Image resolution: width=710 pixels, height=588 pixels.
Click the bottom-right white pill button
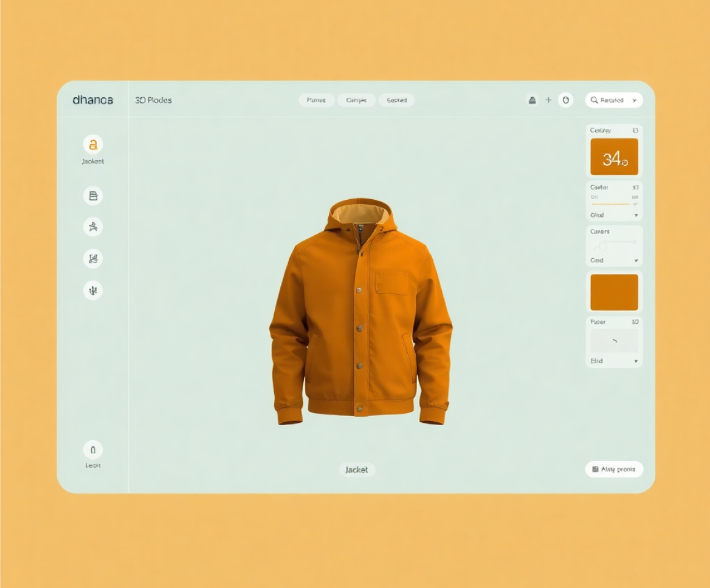pyautogui.click(x=613, y=469)
